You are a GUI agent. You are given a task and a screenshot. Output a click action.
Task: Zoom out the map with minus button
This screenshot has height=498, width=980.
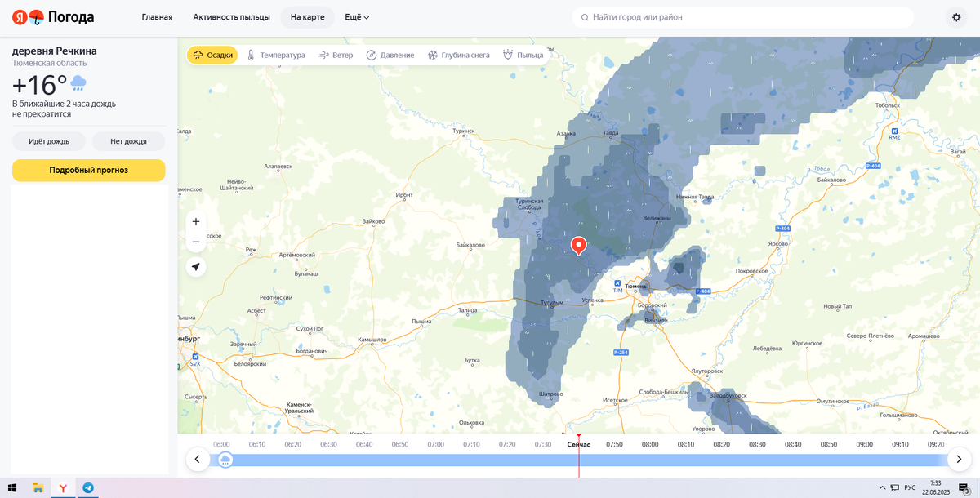(196, 242)
